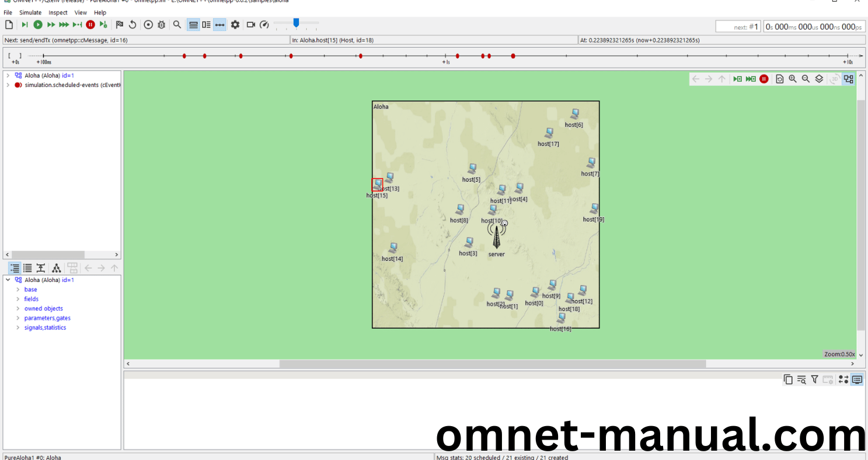This screenshot has width=868, height=460.
Task: Open the Find/Filter magnifier icon
Action: pyautogui.click(x=177, y=25)
